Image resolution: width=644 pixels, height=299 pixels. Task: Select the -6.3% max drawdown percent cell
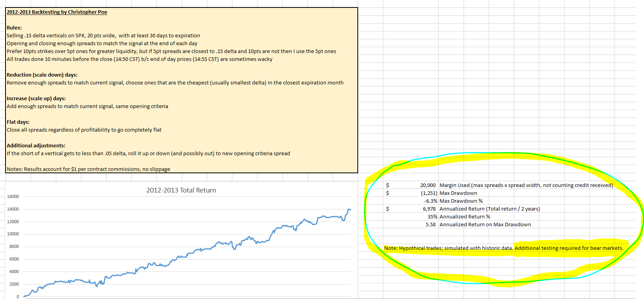(x=431, y=201)
